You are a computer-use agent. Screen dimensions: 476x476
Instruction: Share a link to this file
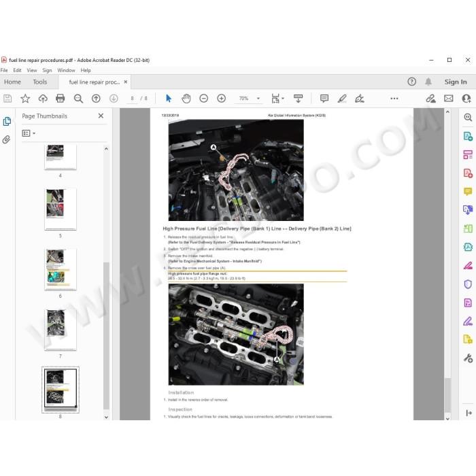[430, 99]
